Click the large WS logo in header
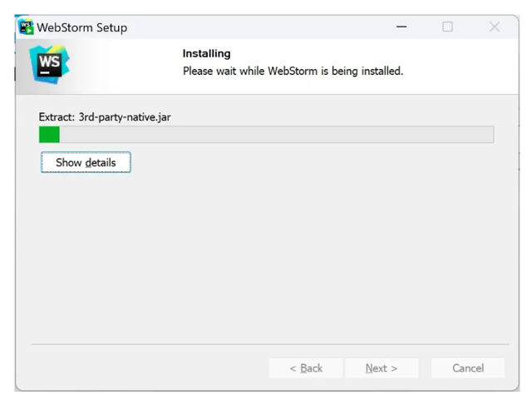This screenshot has height=399, width=532. [50, 65]
